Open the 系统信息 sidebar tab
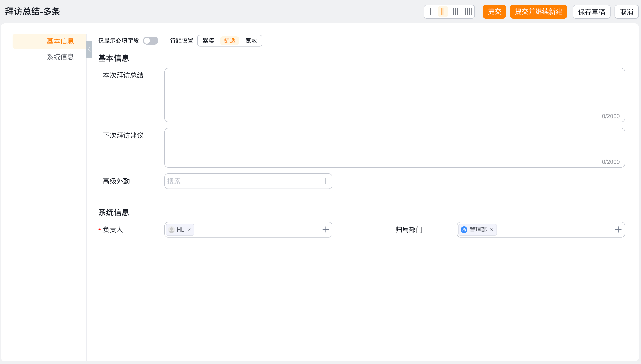 pyautogui.click(x=60, y=57)
